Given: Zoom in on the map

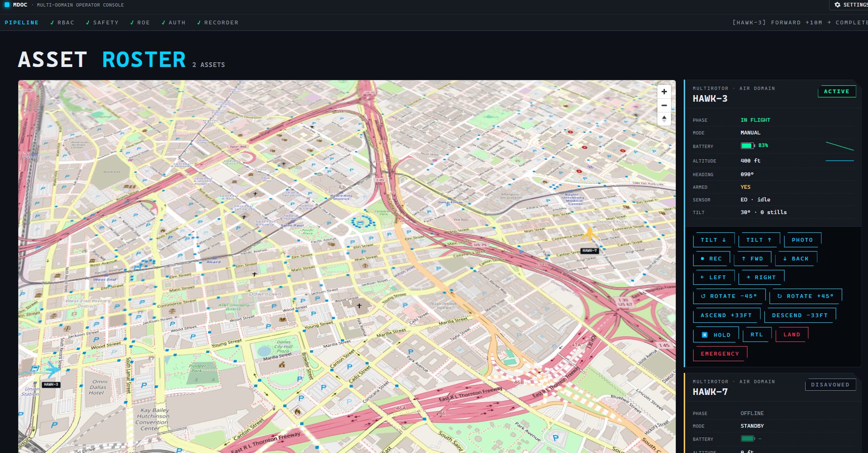Looking at the screenshot, I should point(664,92).
